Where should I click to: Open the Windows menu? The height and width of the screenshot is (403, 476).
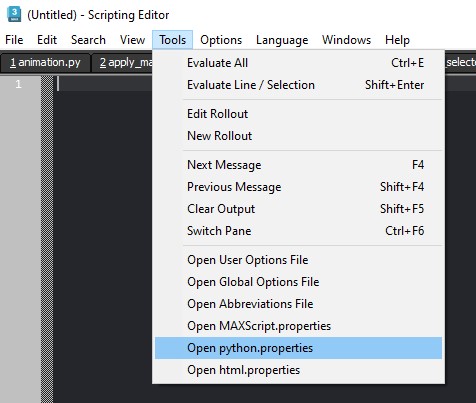pyautogui.click(x=346, y=40)
